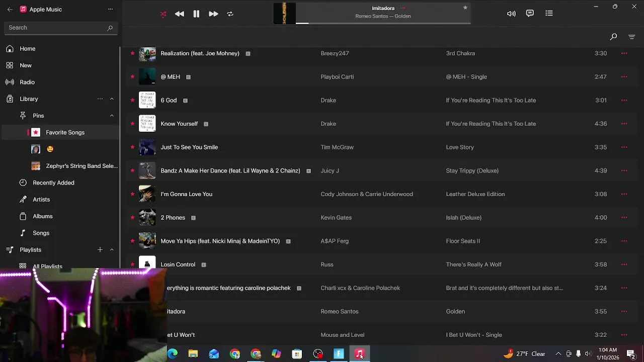Show lyrics panel

pos(530,14)
